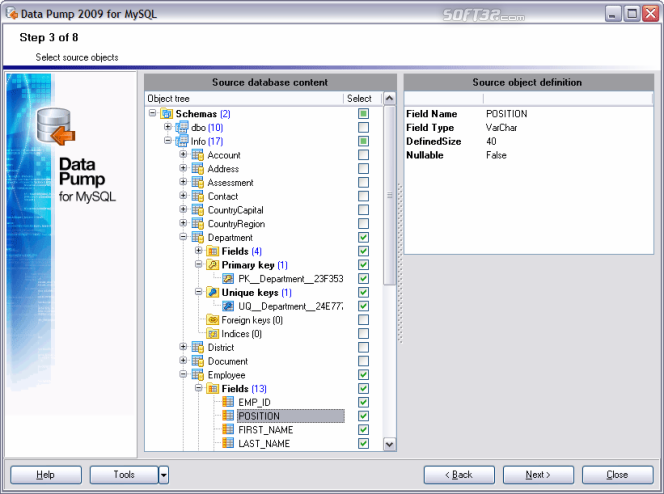Proceed with the Next button
This screenshot has width=664, height=494.
538,475
